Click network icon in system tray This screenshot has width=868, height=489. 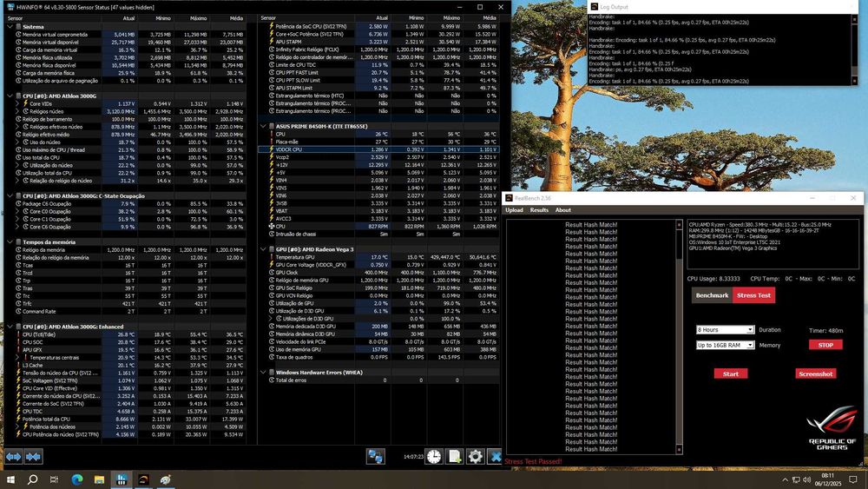pyautogui.click(x=795, y=479)
